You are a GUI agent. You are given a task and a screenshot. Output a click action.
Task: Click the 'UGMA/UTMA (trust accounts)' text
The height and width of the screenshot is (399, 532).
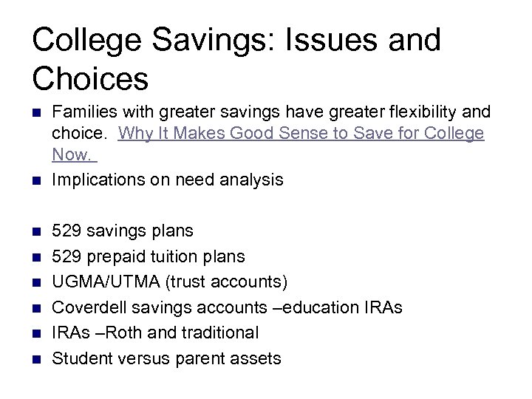(170, 282)
